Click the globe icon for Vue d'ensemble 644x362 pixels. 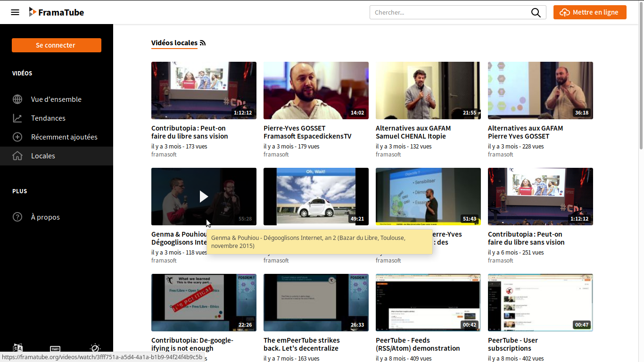[x=17, y=99]
